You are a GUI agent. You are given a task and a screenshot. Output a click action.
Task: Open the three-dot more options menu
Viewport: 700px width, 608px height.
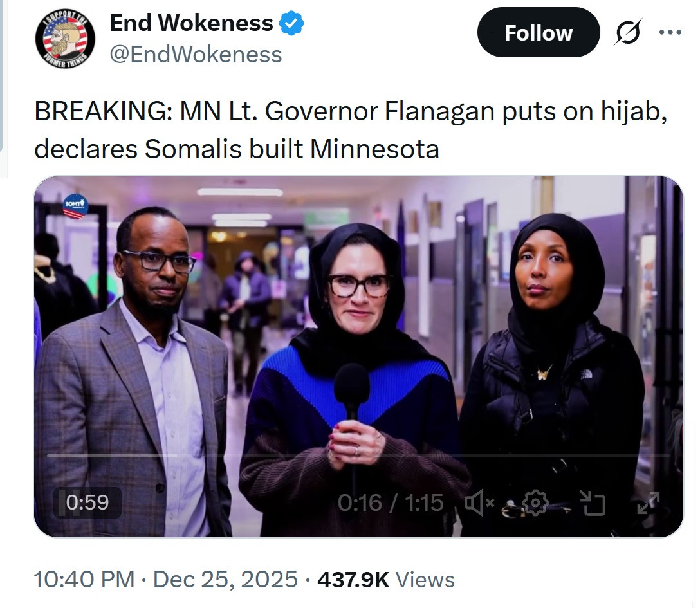pos(670,32)
